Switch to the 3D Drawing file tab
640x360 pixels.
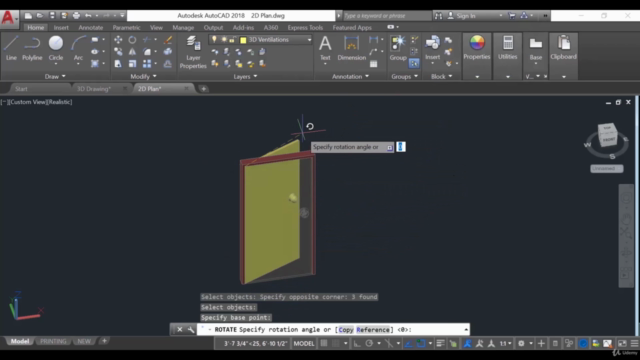tap(94, 89)
